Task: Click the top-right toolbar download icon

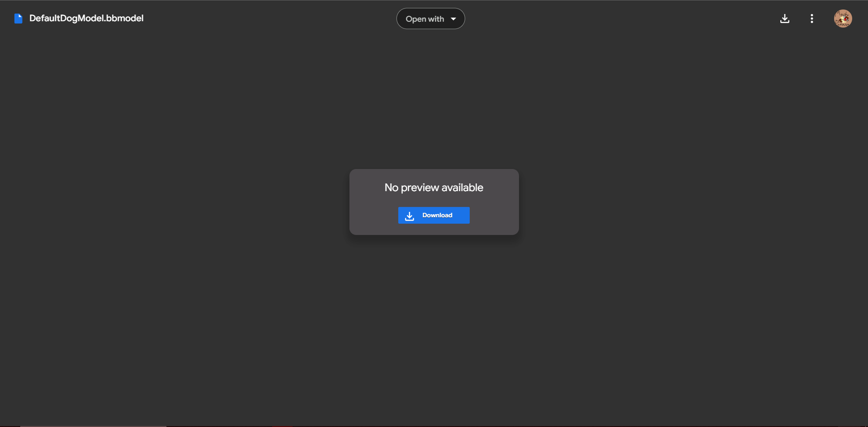Action: (x=785, y=19)
